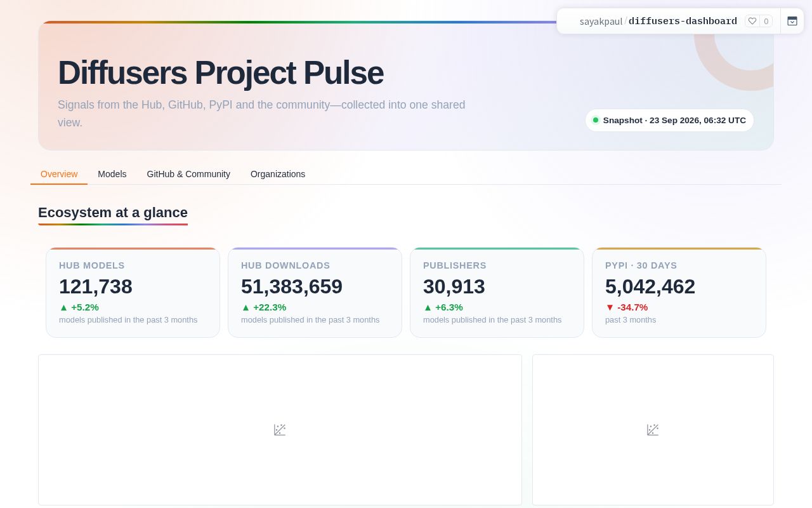Screen dimensions: 812x508
Task: Click the +22.3% change indicator
Action: coord(264,307)
